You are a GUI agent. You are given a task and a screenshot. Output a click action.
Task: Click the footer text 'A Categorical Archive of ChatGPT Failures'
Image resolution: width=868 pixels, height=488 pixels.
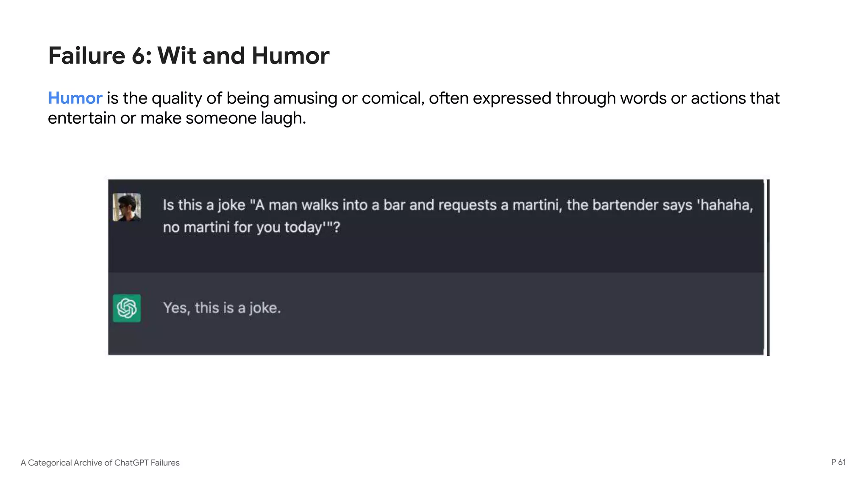100,463
